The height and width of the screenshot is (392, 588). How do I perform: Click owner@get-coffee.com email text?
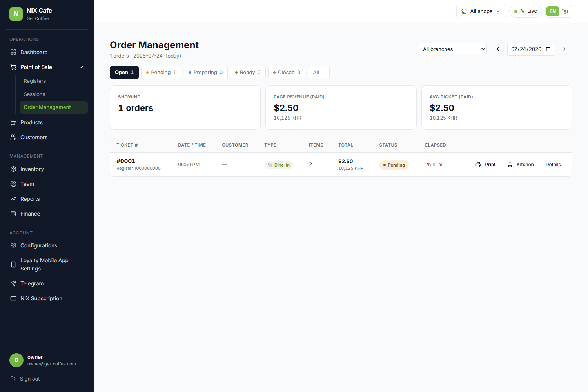[52, 364]
